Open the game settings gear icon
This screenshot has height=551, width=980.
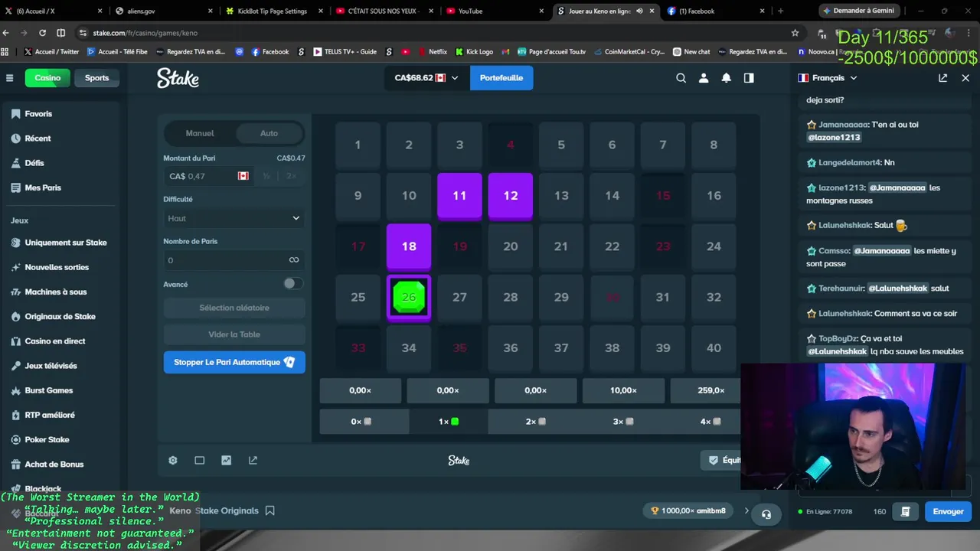(x=173, y=461)
